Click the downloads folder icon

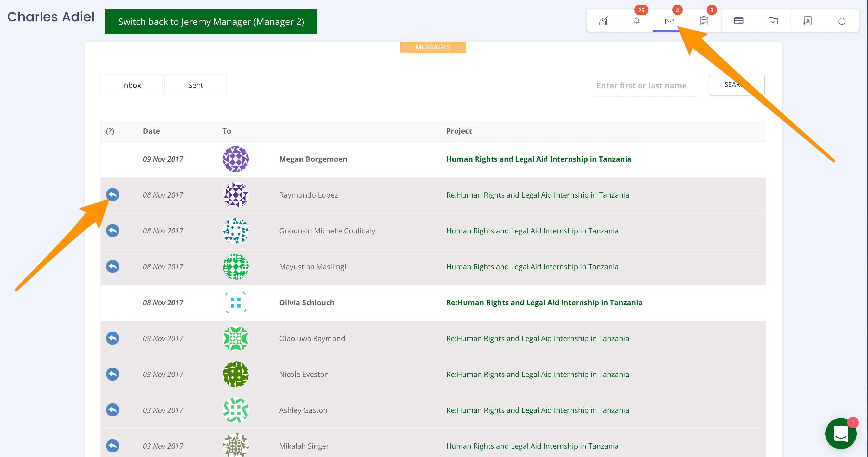pyautogui.click(x=773, y=21)
